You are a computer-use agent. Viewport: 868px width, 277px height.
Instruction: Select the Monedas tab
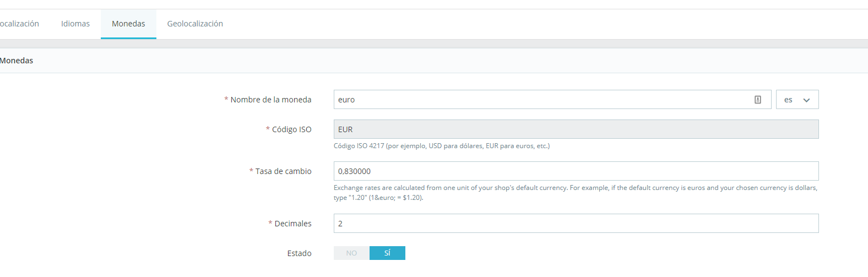pos(128,24)
